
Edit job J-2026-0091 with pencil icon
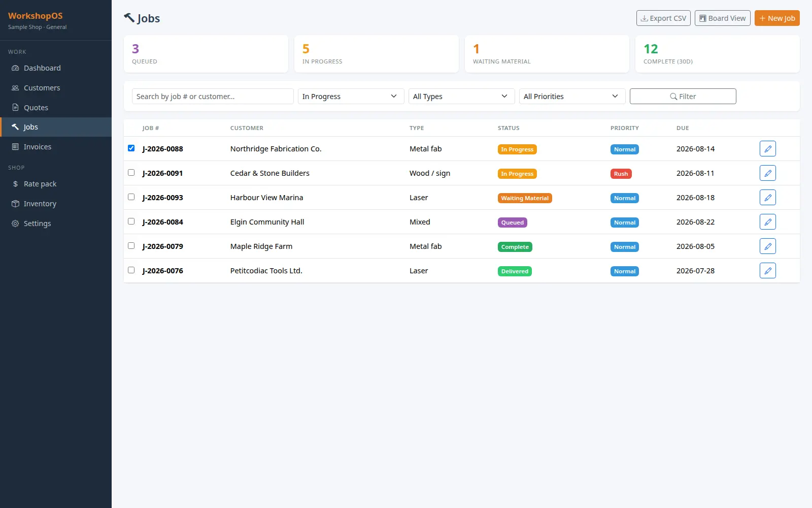tap(768, 173)
